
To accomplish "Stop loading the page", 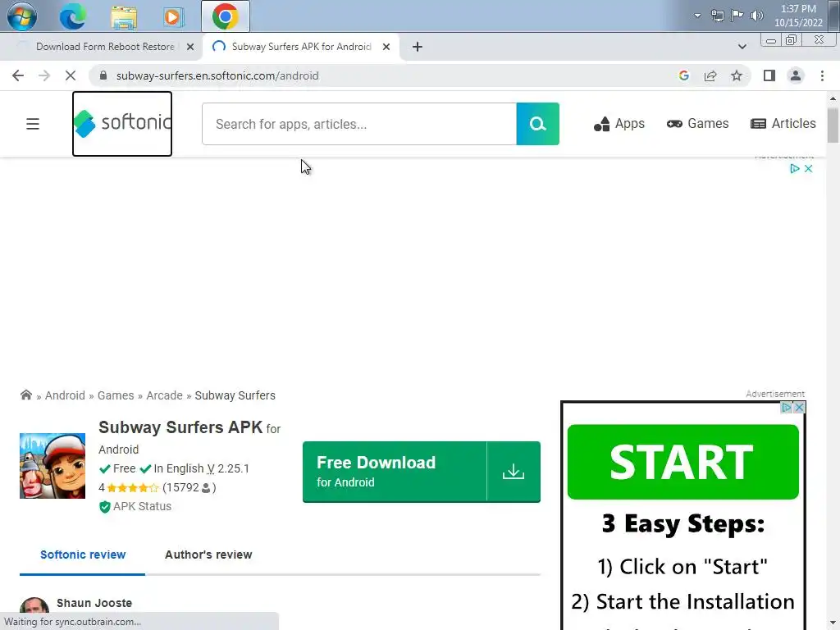I will [x=71, y=75].
